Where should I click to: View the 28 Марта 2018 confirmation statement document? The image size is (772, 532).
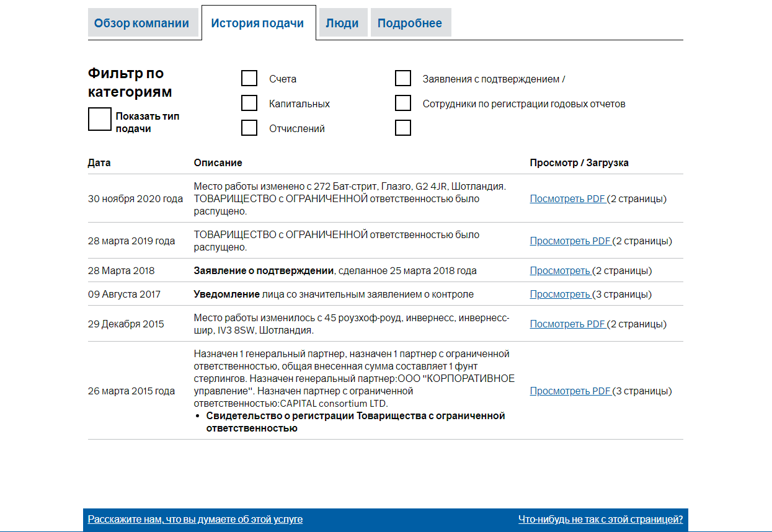pos(560,271)
